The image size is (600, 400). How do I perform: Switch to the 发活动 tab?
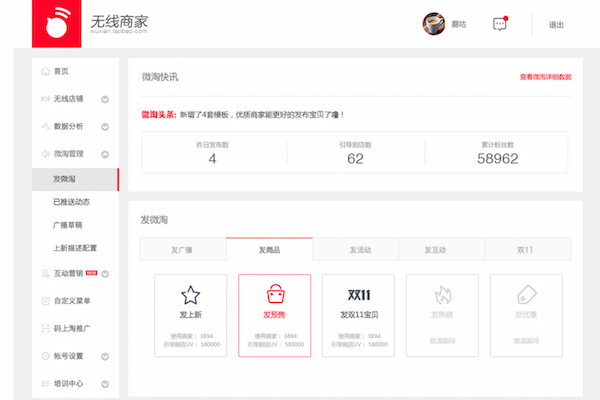click(356, 250)
